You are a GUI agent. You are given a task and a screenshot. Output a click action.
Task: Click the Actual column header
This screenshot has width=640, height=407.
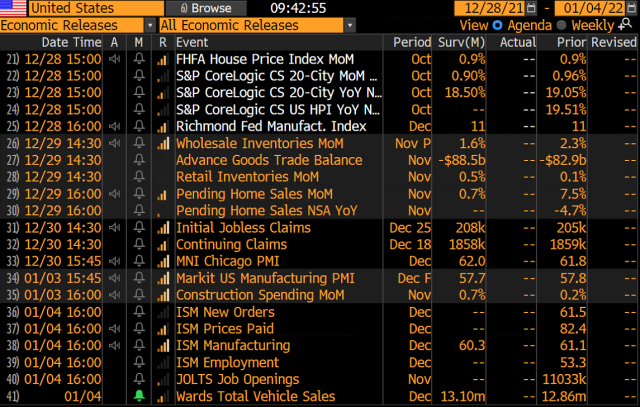point(518,42)
